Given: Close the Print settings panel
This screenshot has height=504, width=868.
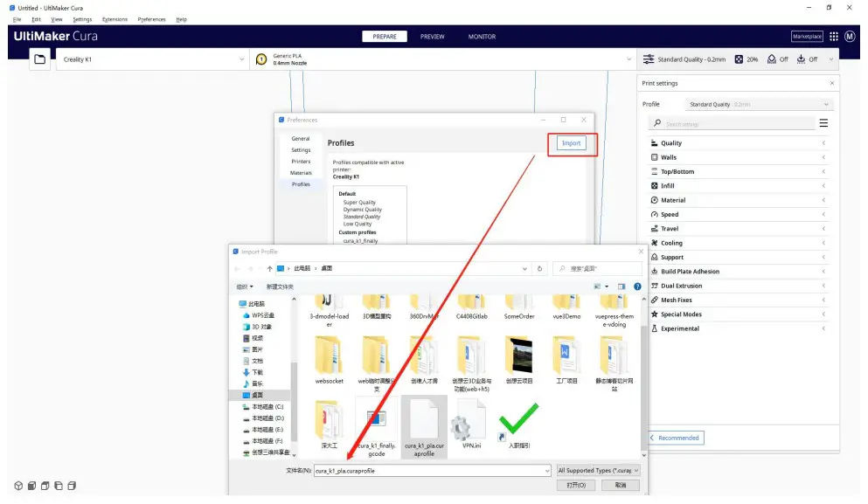Looking at the screenshot, I should tap(831, 84).
